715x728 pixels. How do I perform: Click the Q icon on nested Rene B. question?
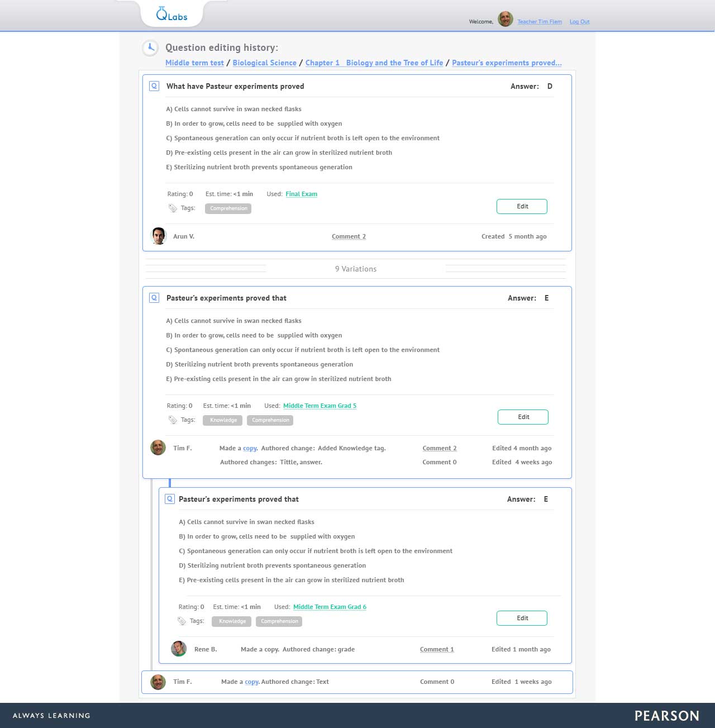click(x=170, y=499)
